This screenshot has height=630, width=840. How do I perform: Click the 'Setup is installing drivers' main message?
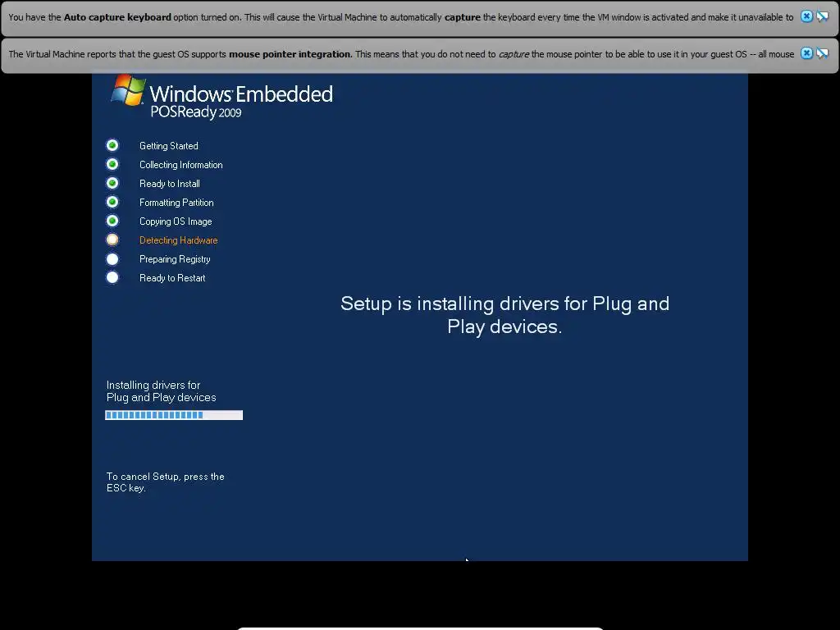[505, 315]
